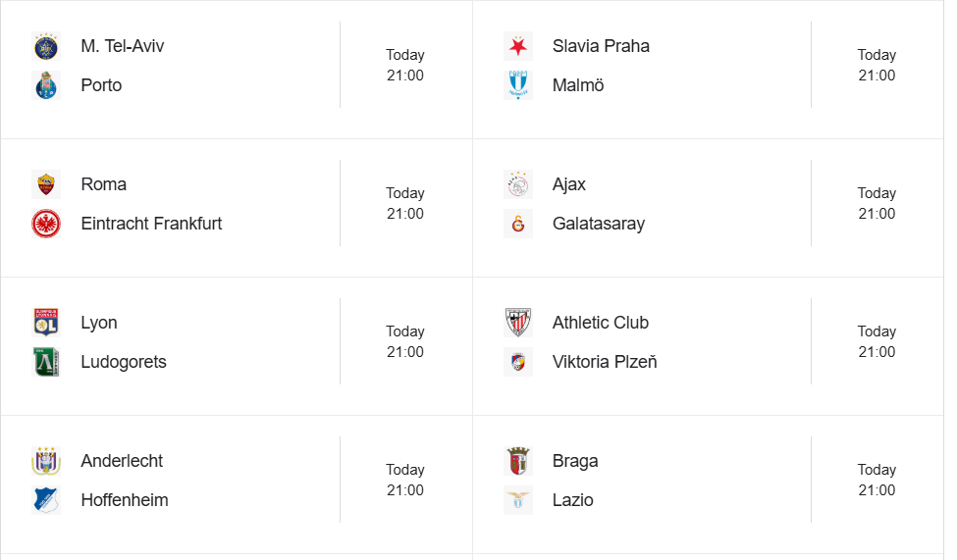Click the Lyon club crest
957x560 pixels.
pyautogui.click(x=46, y=323)
